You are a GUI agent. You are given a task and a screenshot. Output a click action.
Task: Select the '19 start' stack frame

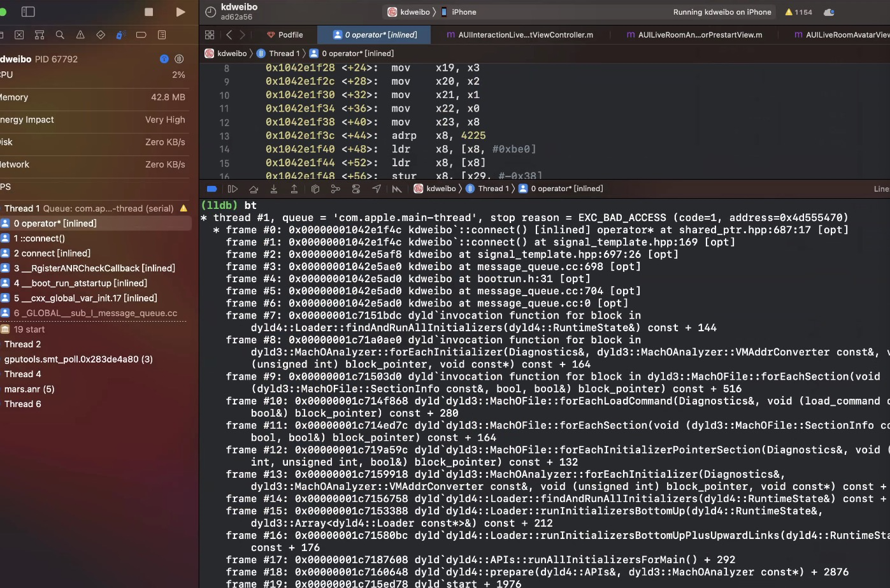point(96,329)
